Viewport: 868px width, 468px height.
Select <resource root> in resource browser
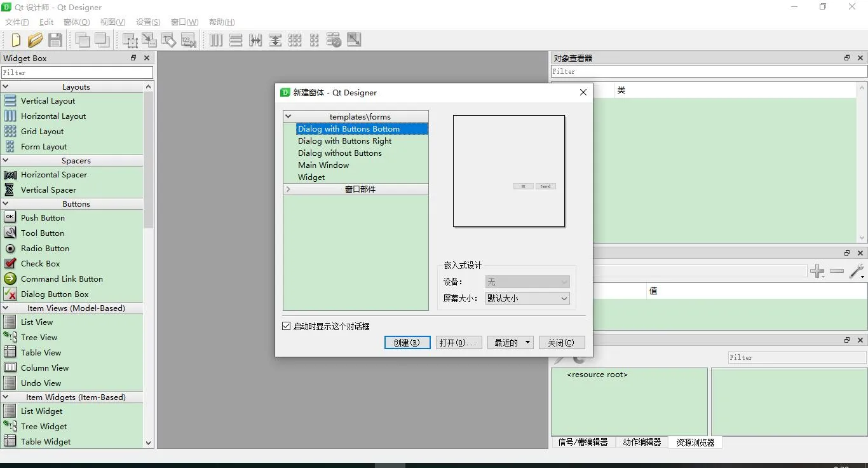pyautogui.click(x=597, y=375)
